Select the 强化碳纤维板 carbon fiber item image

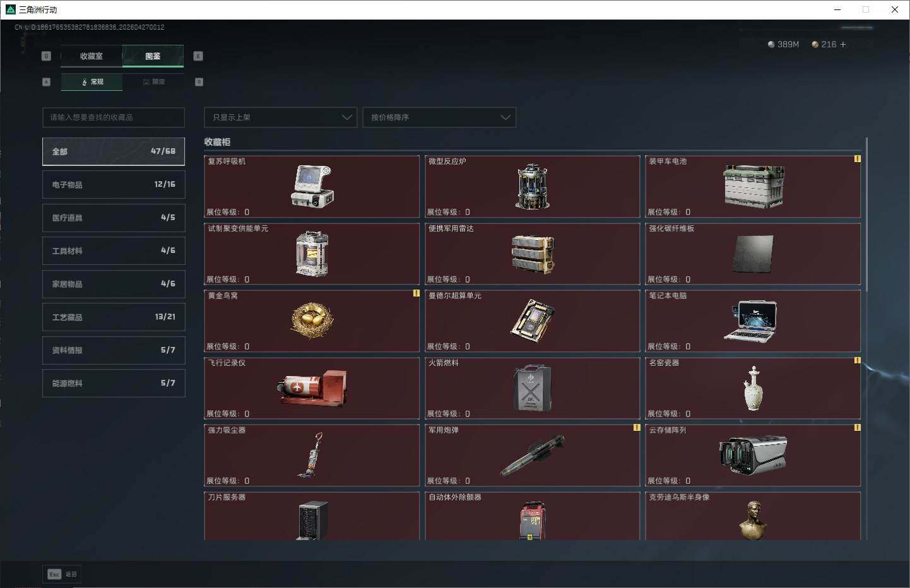tap(753, 254)
